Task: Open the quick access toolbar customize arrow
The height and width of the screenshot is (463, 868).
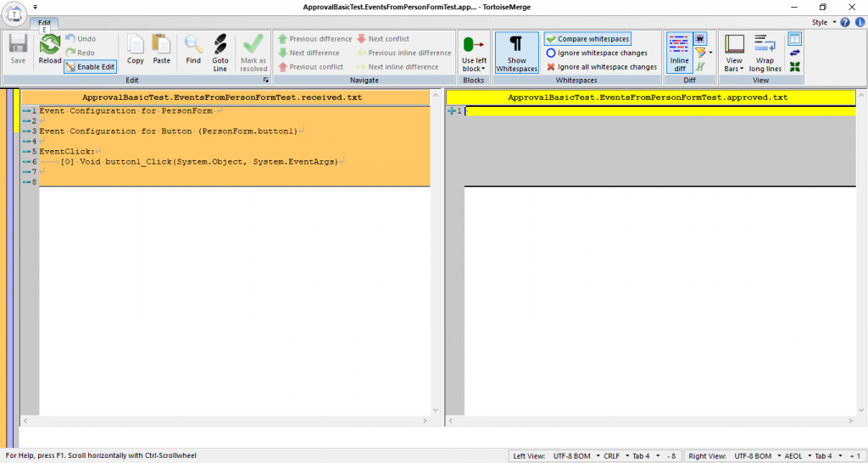Action: (36, 7)
